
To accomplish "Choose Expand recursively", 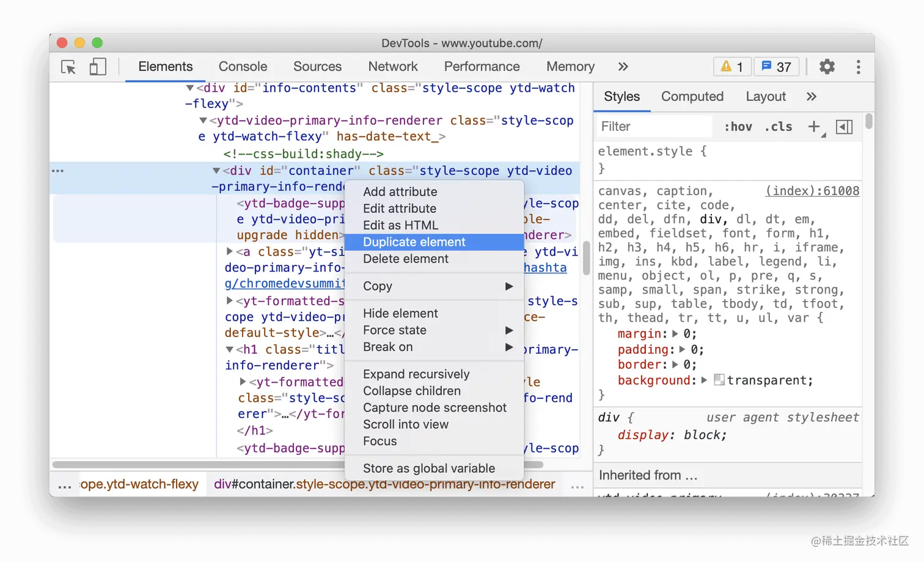I will [435, 374].
